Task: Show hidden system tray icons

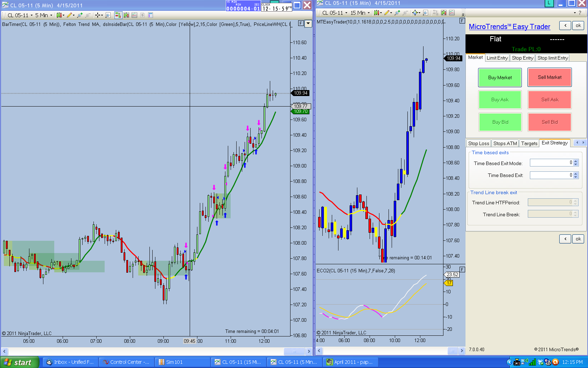Action: click(510, 362)
